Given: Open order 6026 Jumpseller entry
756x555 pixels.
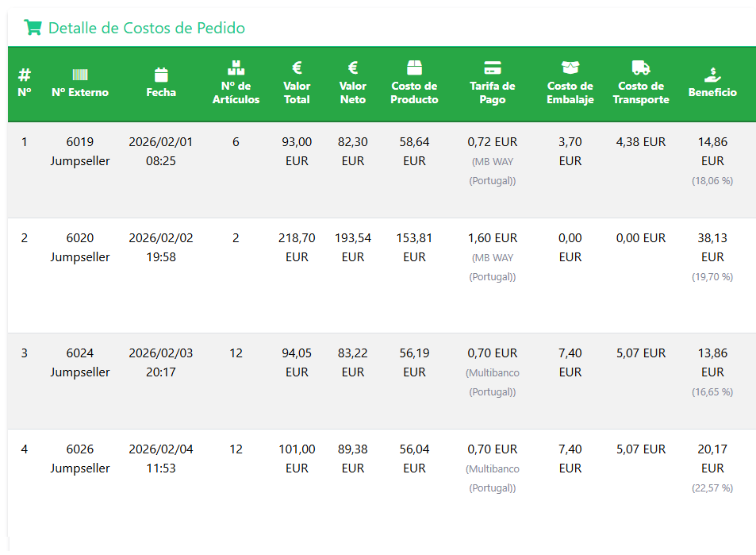Looking at the screenshot, I should (x=80, y=459).
